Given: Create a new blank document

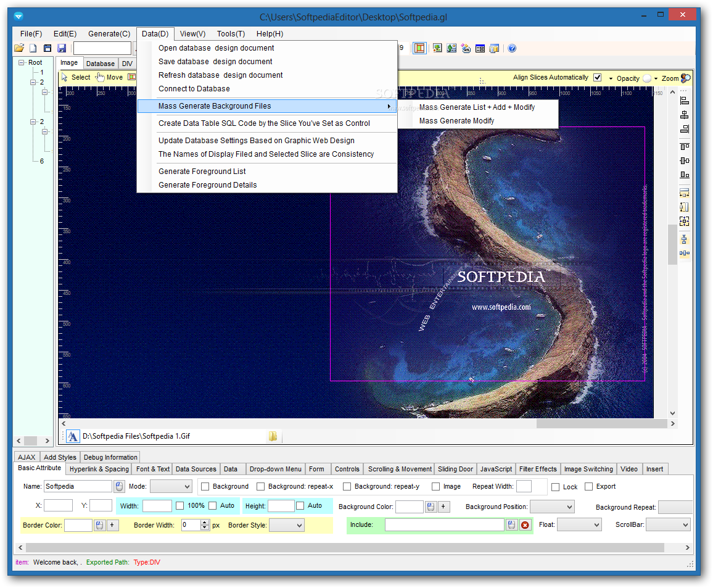Looking at the screenshot, I should [x=33, y=48].
